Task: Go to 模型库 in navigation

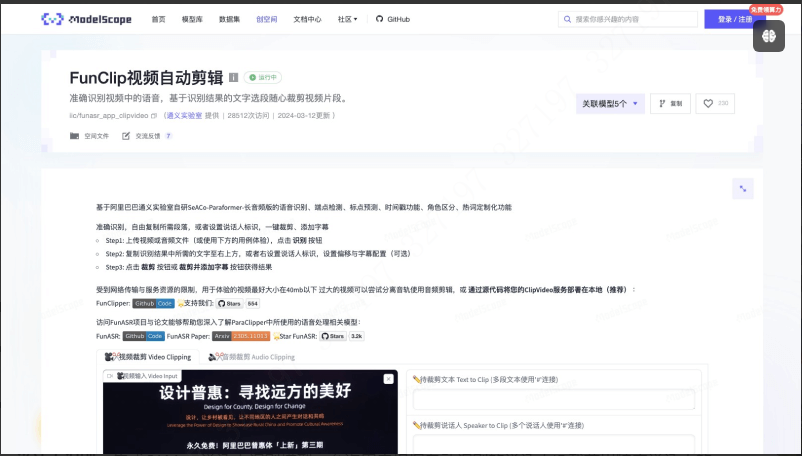Action: tap(192, 19)
